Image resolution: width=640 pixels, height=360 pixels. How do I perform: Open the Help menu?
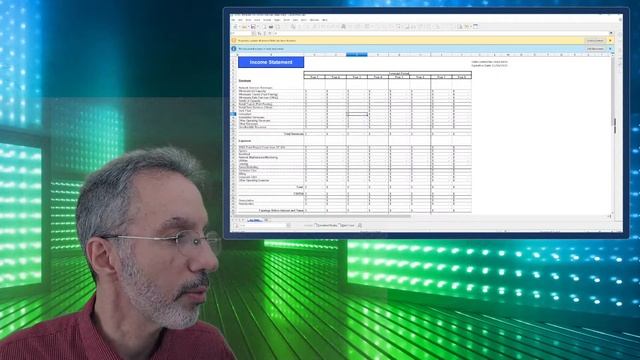325,20
